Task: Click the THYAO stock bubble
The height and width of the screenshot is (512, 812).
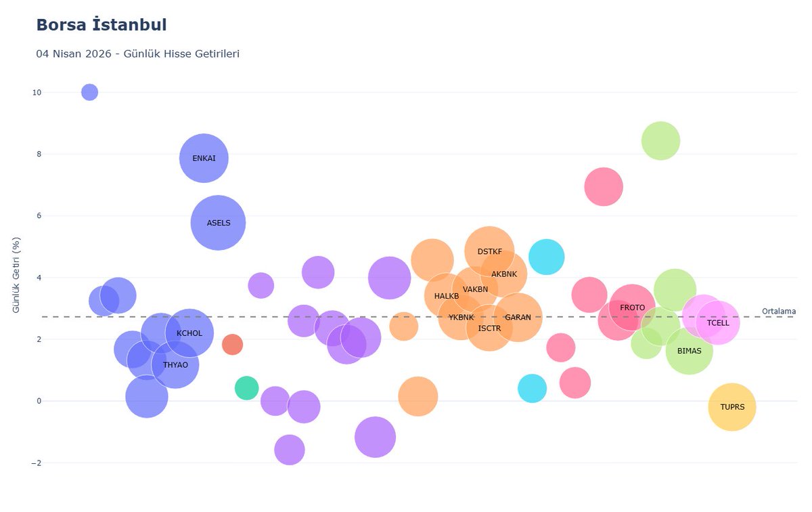Action: (x=175, y=365)
